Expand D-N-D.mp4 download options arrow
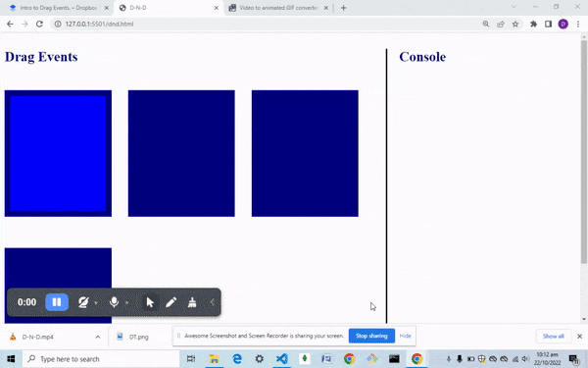Screen dimensions: 588x368 point(97,337)
